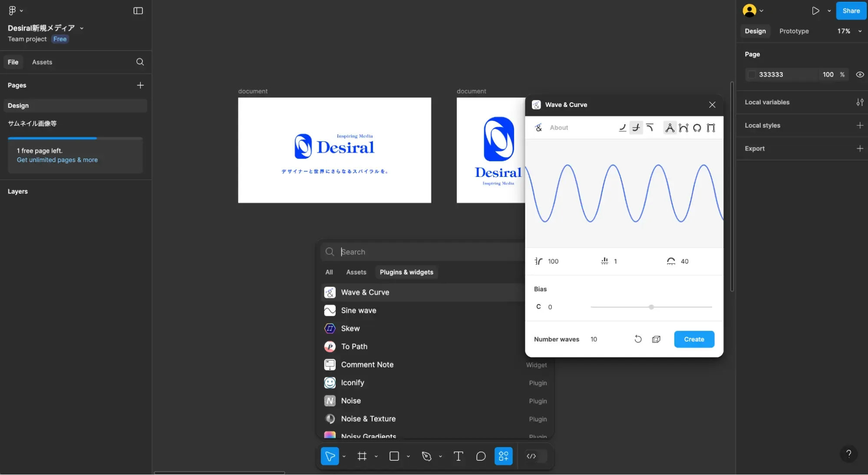Viewport: 868px width, 475px height.
Task: Open the user avatar account dropdown
Action: 753,10
